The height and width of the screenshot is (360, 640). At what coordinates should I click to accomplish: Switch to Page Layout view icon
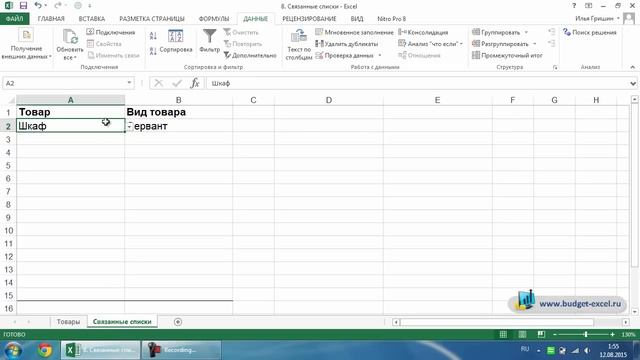[522, 335]
